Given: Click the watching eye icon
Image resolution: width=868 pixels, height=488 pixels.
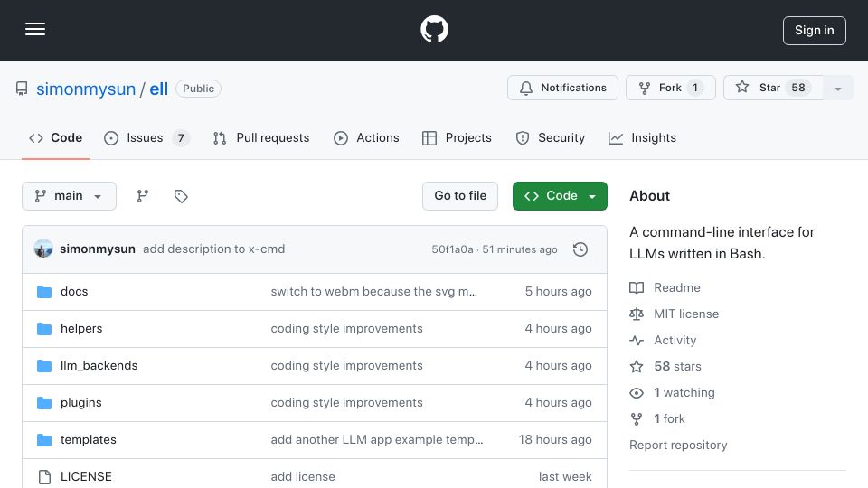Looking at the screenshot, I should pyautogui.click(x=637, y=393).
